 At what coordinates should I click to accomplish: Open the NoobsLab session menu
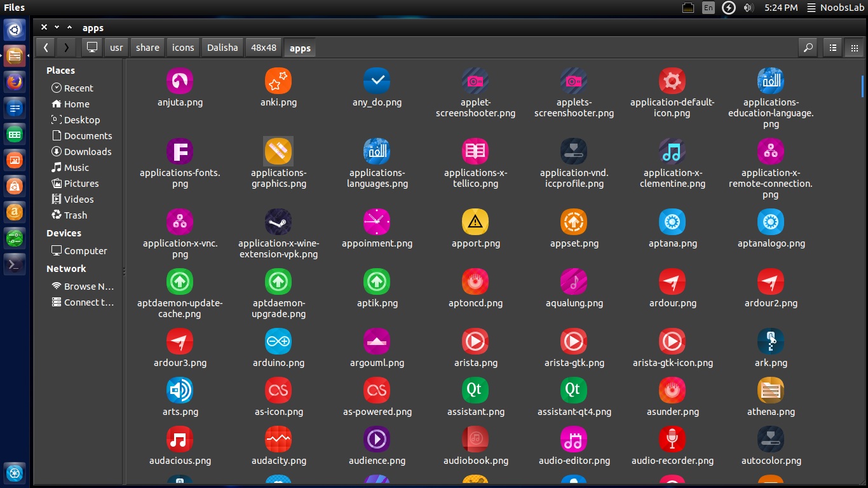(x=835, y=8)
